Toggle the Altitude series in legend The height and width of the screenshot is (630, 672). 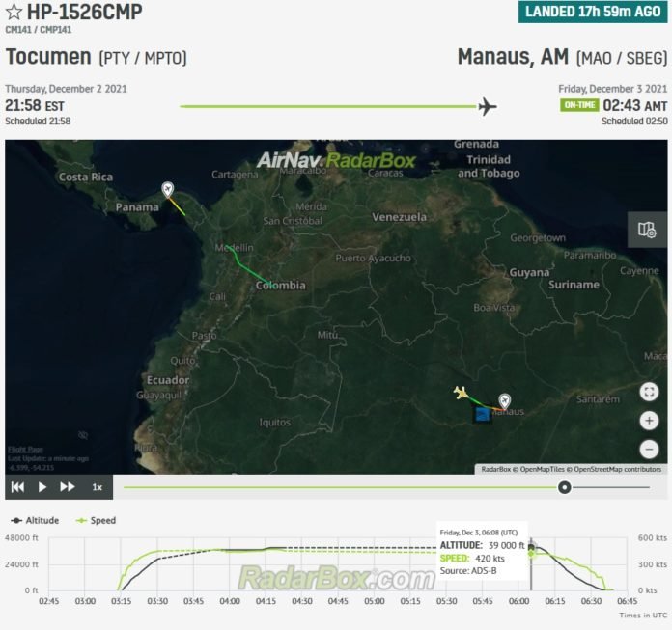coord(35,520)
